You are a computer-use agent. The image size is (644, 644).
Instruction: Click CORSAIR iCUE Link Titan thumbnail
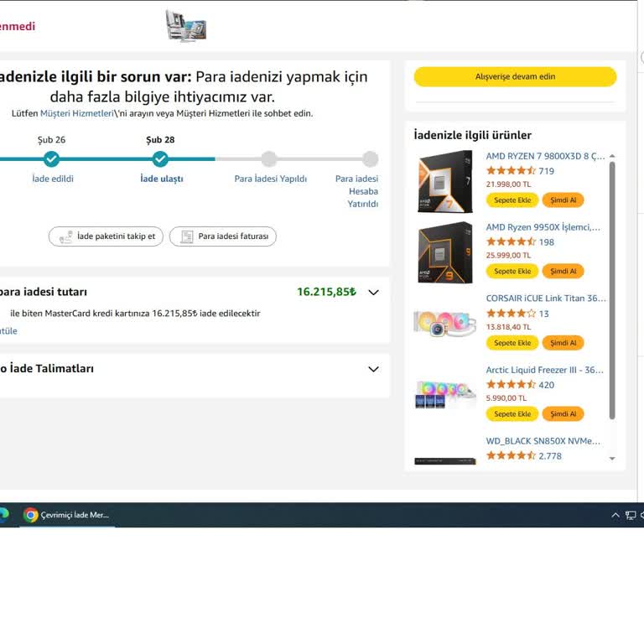445,324
